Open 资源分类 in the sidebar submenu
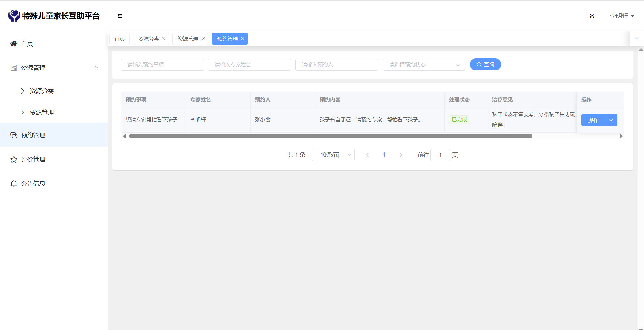644x330 pixels. [42, 91]
